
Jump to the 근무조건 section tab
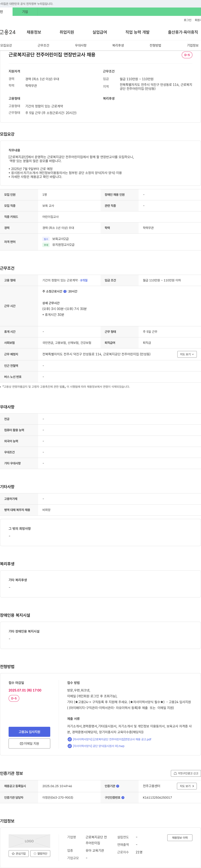43,45
